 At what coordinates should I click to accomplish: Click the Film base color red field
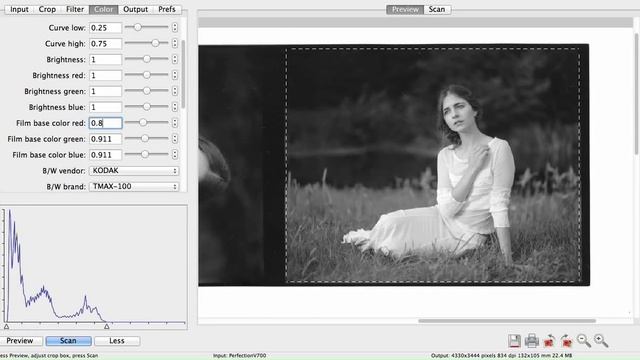(105, 123)
